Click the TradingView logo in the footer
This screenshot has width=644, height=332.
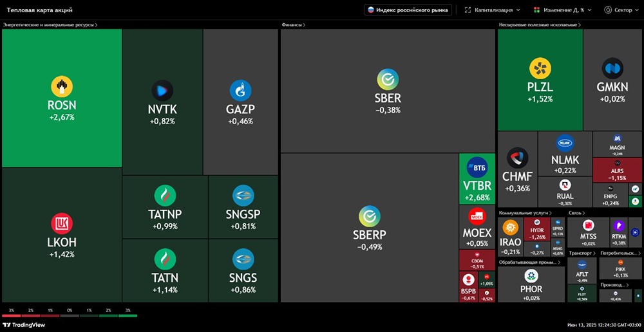(23, 325)
